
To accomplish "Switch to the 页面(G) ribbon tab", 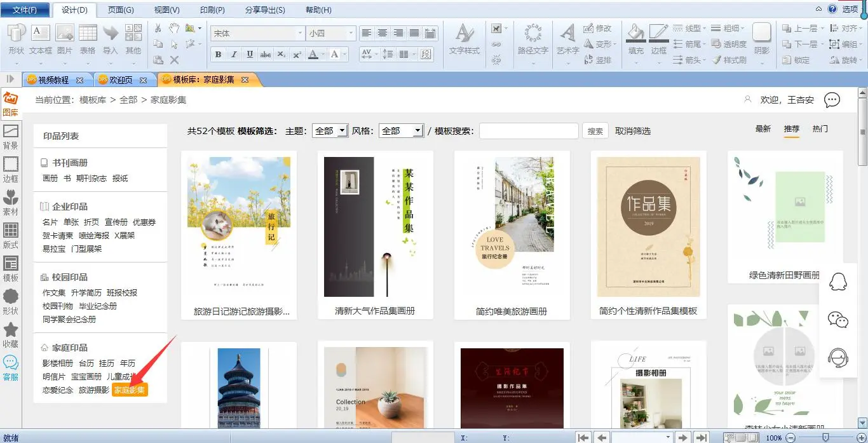I will pyautogui.click(x=121, y=10).
